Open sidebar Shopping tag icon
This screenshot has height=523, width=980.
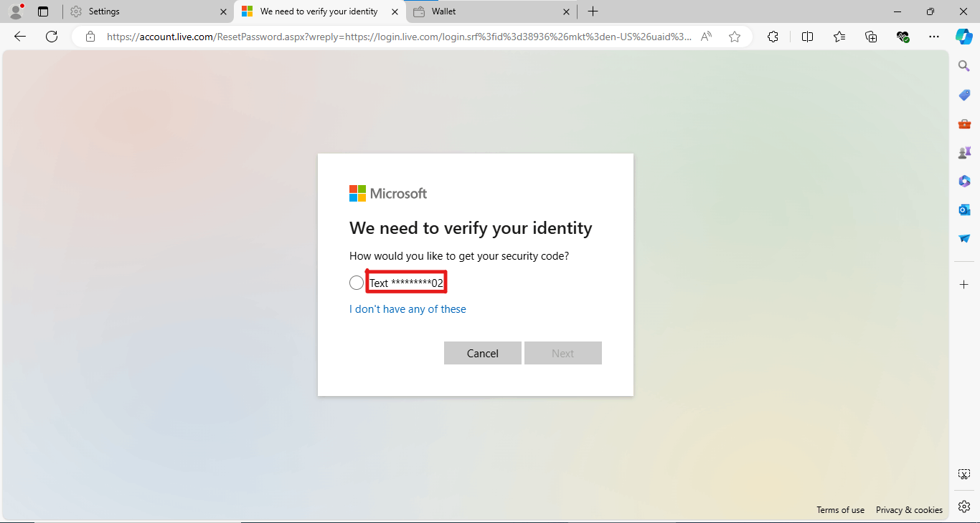pyautogui.click(x=964, y=95)
